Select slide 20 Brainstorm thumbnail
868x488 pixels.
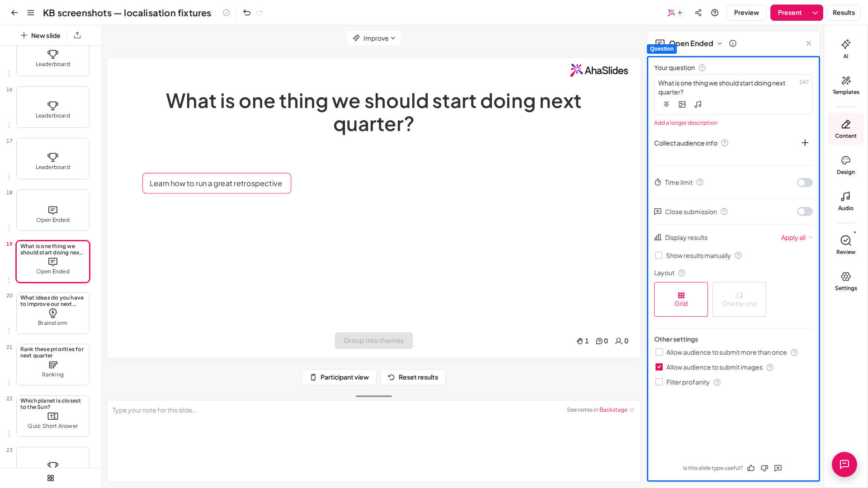click(53, 313)
